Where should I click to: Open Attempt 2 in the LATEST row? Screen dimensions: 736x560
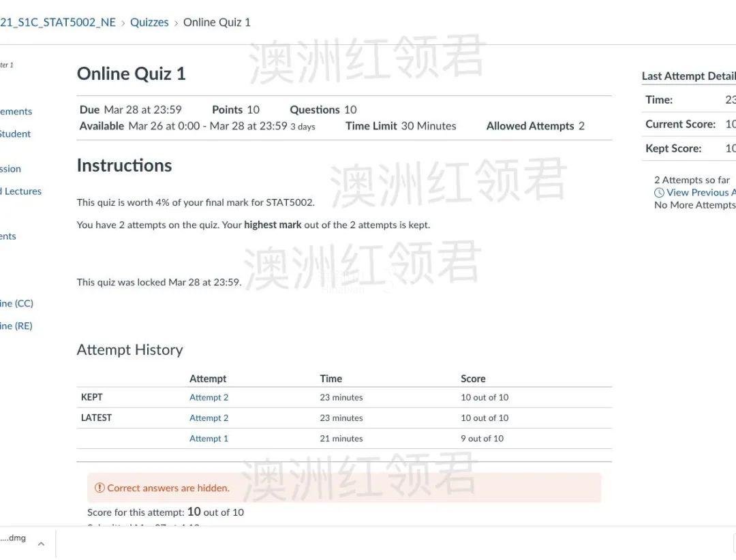(x=209, y=418)
